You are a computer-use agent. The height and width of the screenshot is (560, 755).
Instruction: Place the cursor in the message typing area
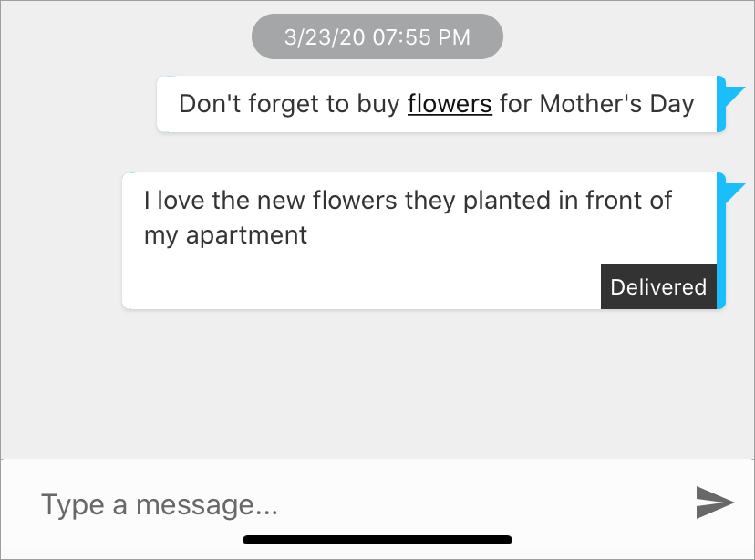pyautogui.click(x=274, y=503)
